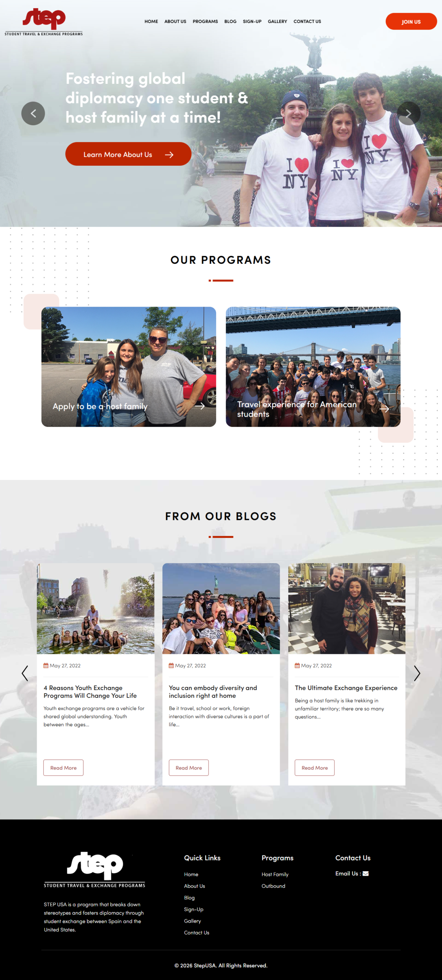Show previous blog posts with left chevron
Image resolution: width=442 pixels, height=980 pixels.
[x=25, y=673]
